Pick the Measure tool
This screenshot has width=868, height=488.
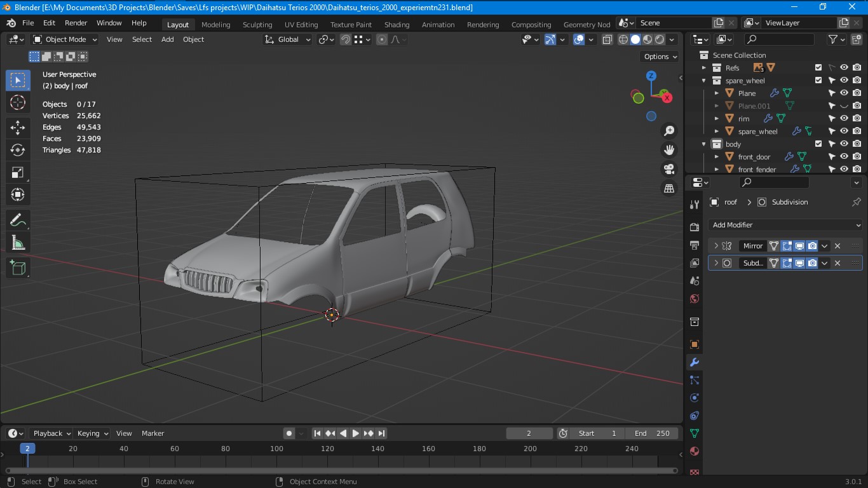[18, 243]
